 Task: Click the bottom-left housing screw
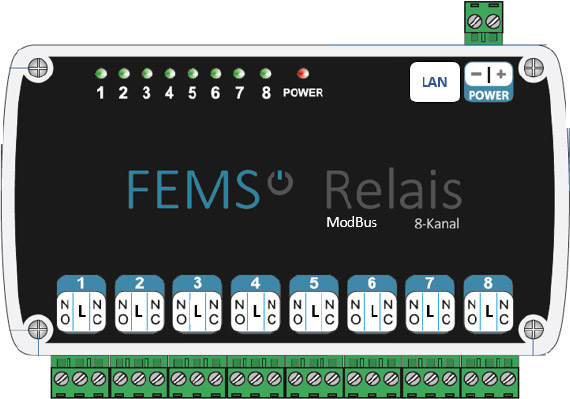(x=38, y=330)
